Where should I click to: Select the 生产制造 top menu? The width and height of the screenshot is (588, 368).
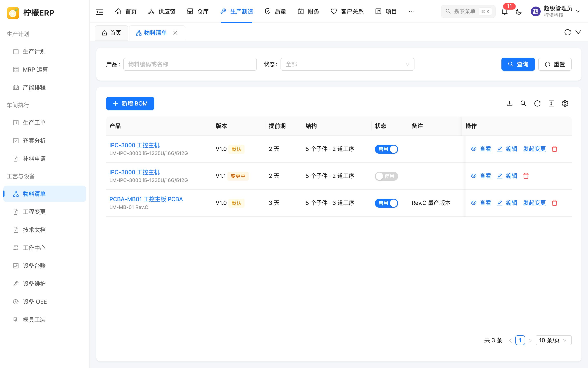point(237,11)
